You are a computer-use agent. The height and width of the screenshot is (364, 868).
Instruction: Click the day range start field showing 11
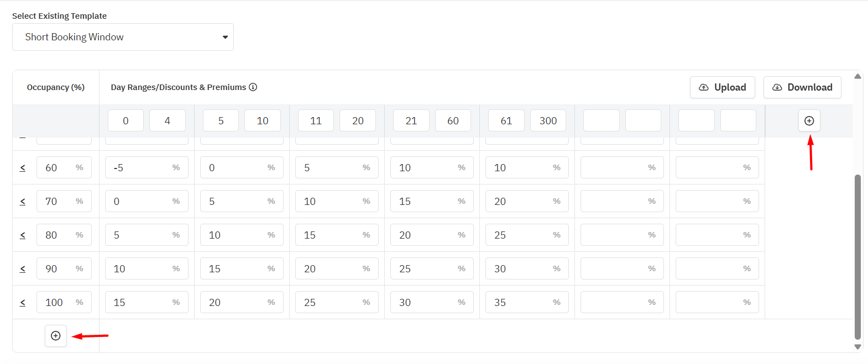316,121
